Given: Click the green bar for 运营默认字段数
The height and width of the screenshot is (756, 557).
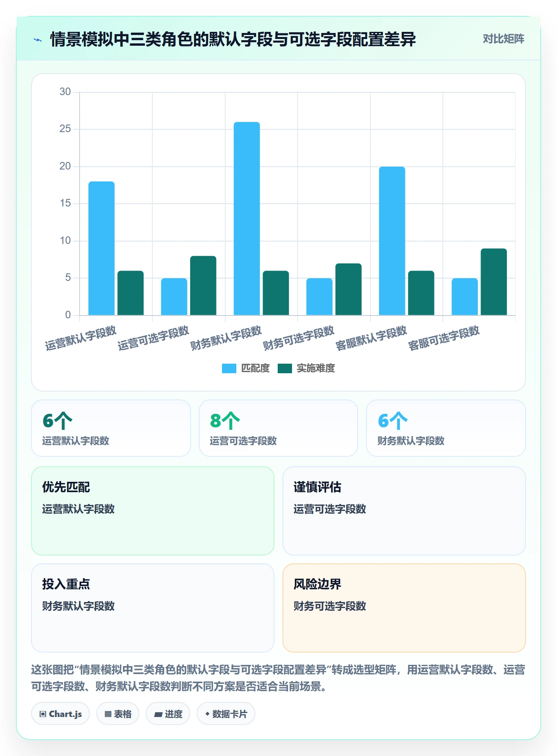Looking at the screenshot, I should [x=130, y=293].
